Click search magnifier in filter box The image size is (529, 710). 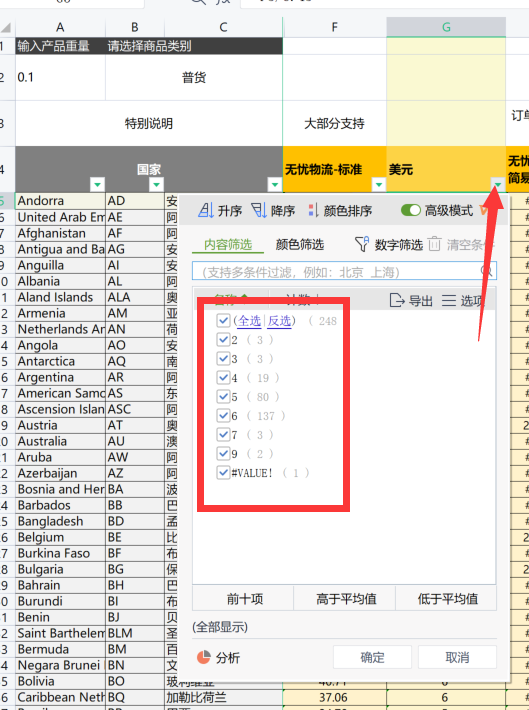(486, 271)
